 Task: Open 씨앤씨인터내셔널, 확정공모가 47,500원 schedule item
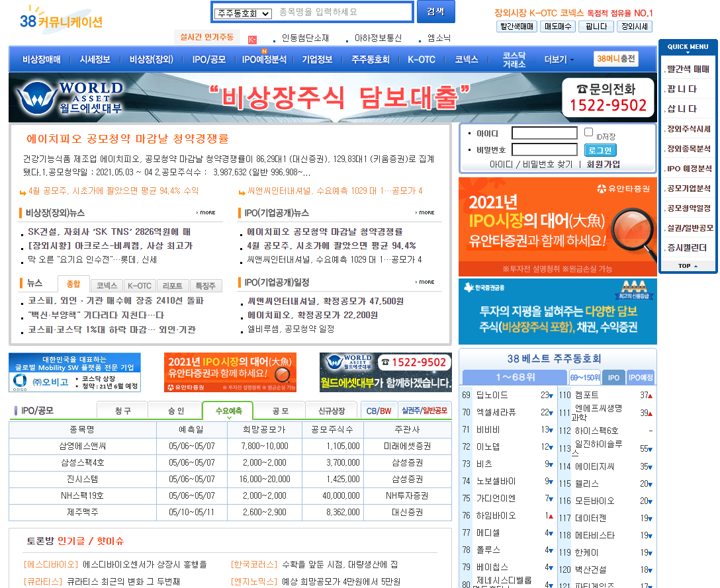tap(325, 301)
